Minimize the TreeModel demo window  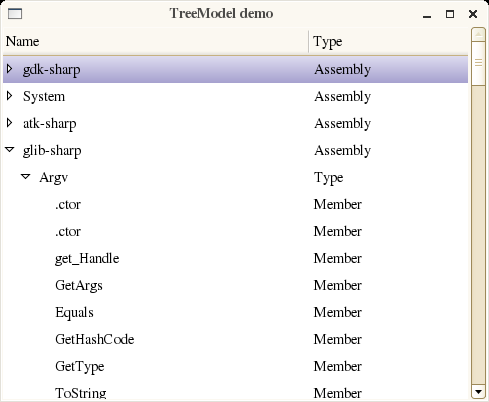427,15
